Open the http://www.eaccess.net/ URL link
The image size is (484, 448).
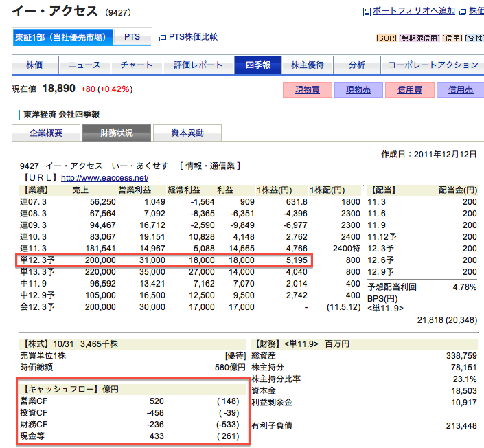tap(104, 178)
